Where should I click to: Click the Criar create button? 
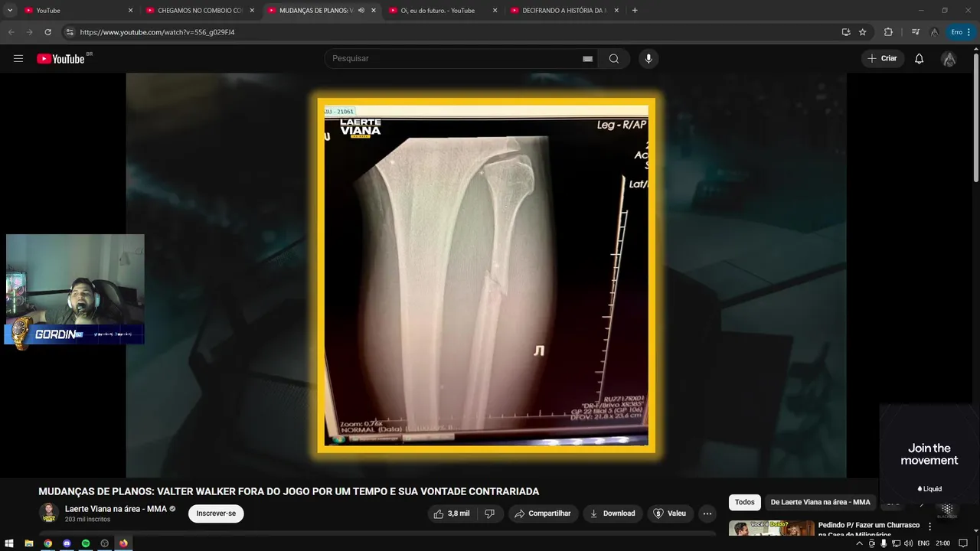click(x=883, y=59)
